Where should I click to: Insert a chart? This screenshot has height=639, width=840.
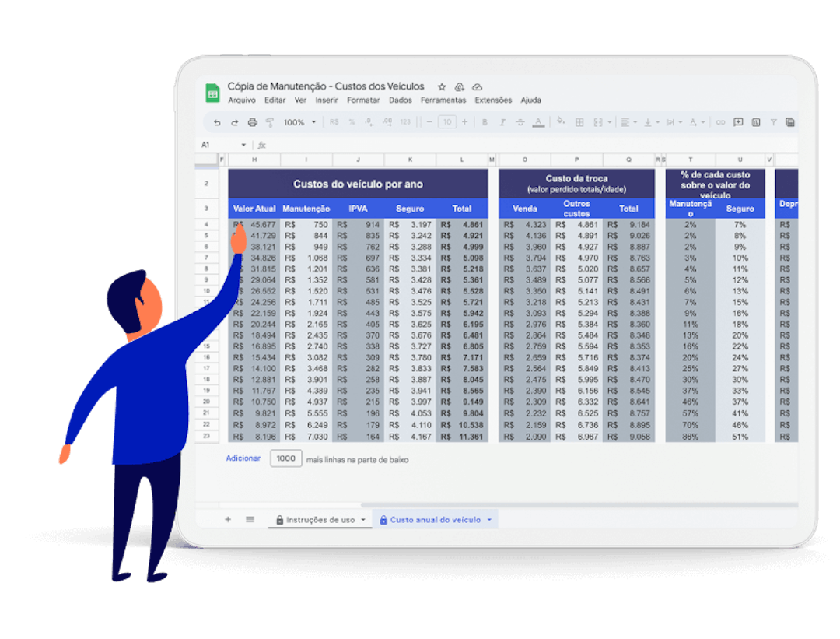[x=756, y=122]
